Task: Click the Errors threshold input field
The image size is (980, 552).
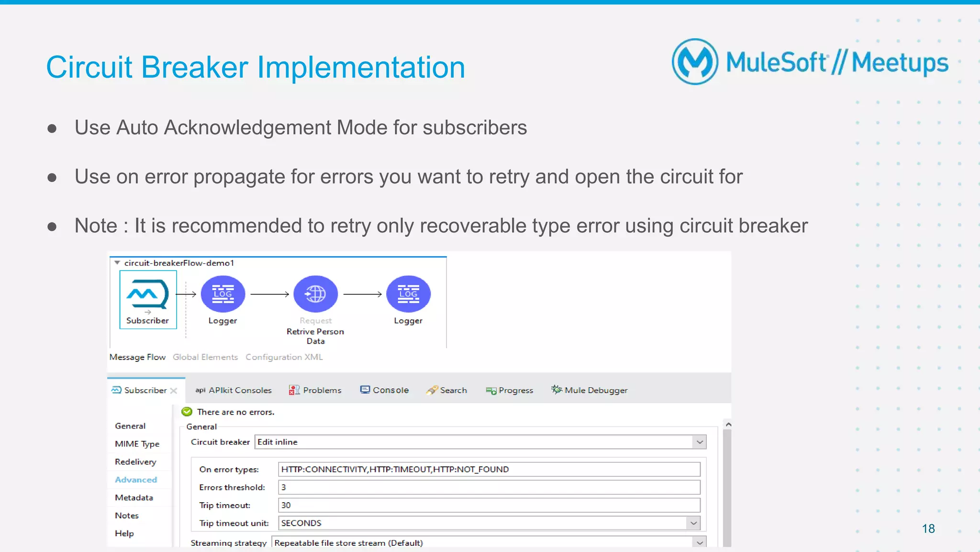Action: coord(489,487)
